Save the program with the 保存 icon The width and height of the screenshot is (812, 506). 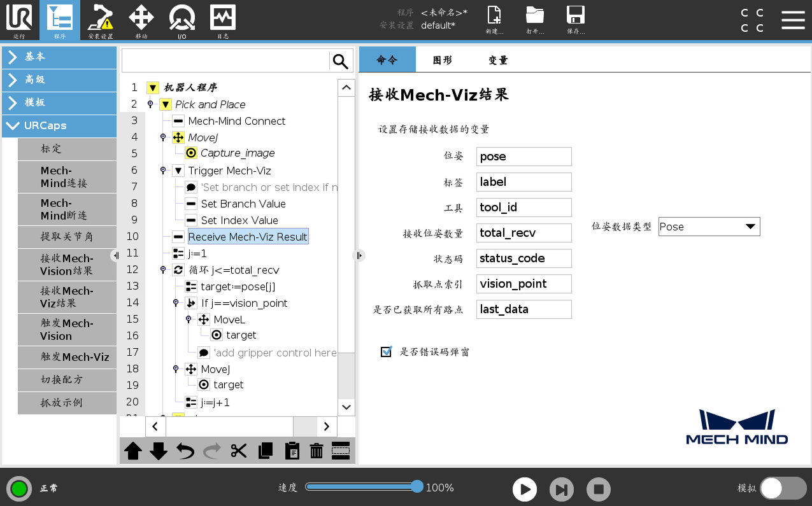(574, 20)
